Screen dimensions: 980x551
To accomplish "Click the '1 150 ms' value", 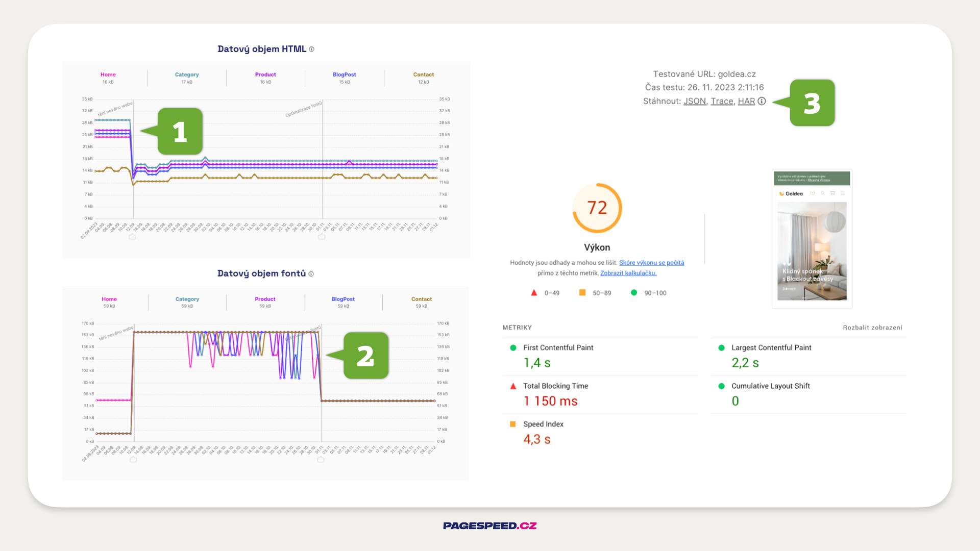I will [550, 401].
